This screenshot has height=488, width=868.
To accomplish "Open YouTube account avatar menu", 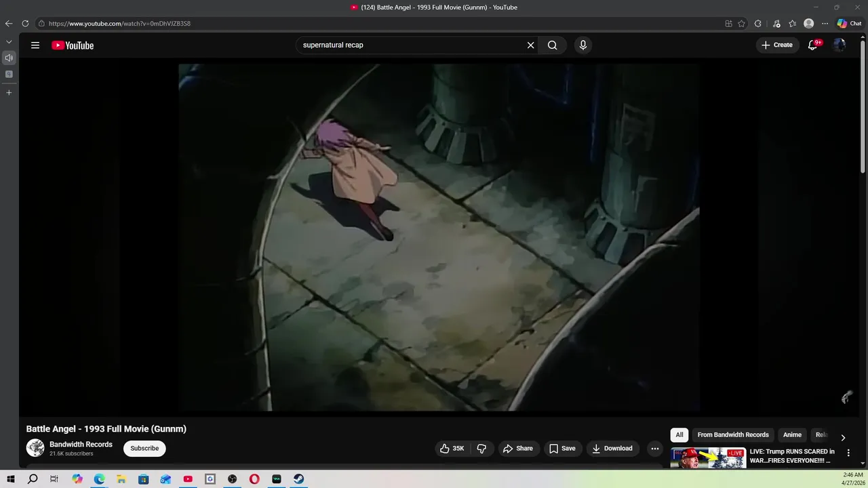I will [x=840, y=45].
